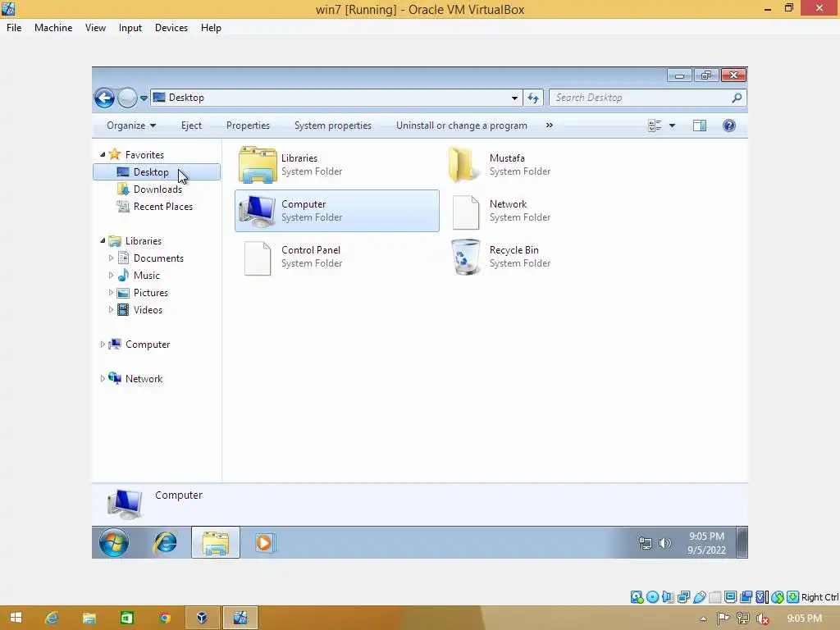Show more toolbar commands with the double chevron
The image size is (840, 630).
click(549, 126)
